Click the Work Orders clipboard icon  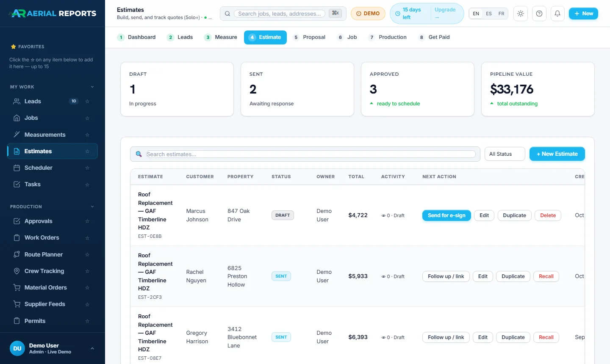click(x=17, y=238)
